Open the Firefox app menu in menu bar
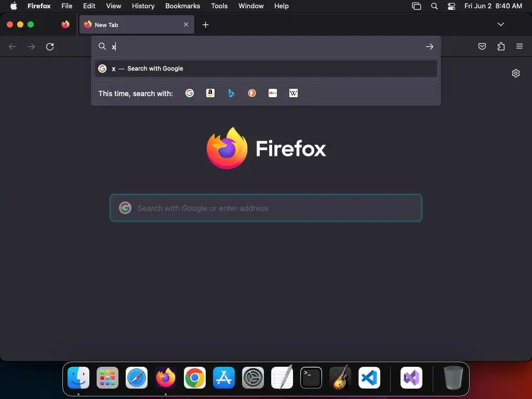The height and width of the screenshot is (399, 532). click(39, 6)
